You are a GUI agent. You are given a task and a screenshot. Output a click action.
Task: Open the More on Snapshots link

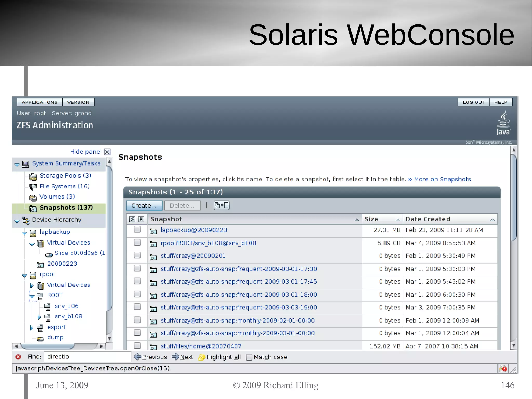(x=442, y=179)
